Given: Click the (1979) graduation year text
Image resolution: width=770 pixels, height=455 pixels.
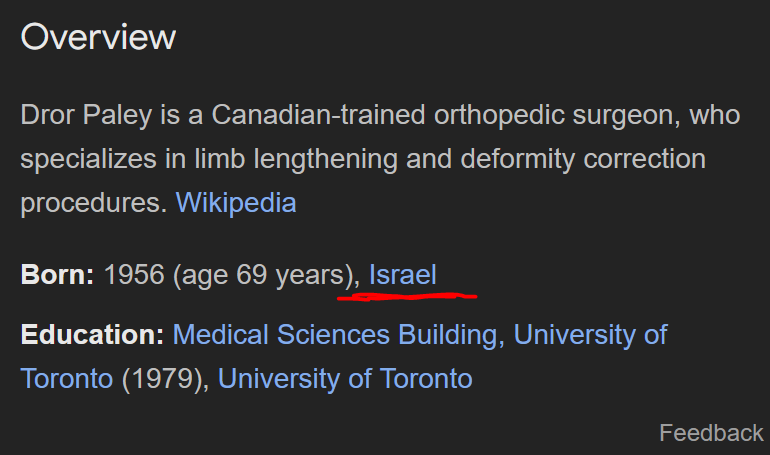Looking at the screenshot, I should 163,379.
